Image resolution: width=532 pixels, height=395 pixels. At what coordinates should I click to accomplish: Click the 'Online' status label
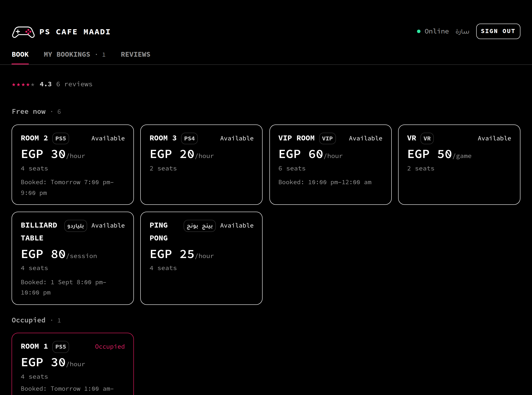click(x=437, y=31)
